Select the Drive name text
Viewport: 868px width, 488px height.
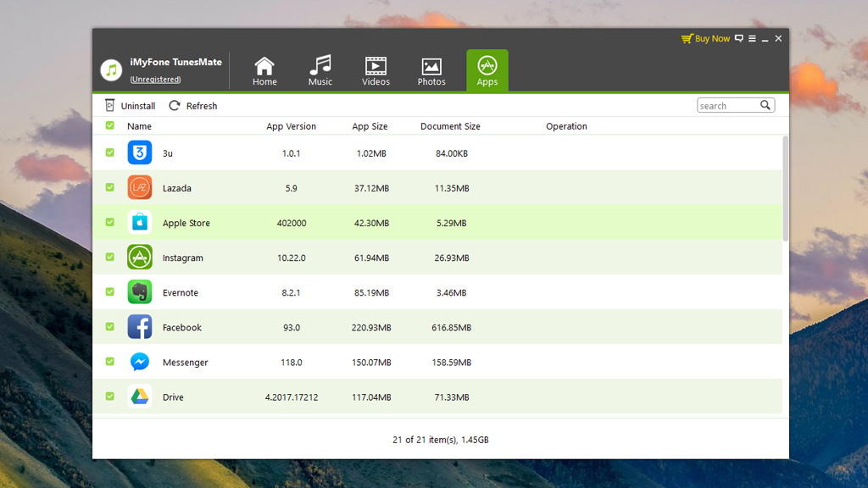pyautogui.click(x=173, y=397)
